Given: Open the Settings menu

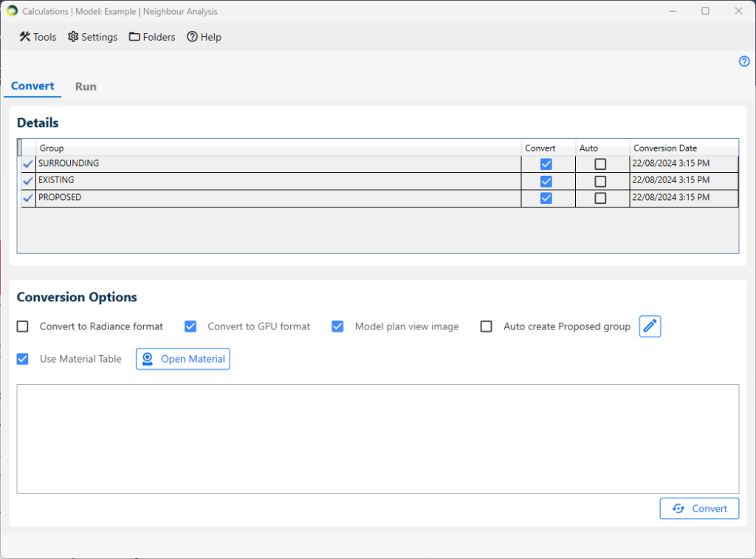Looking at the screenshot, I should [x=92, y=37].
